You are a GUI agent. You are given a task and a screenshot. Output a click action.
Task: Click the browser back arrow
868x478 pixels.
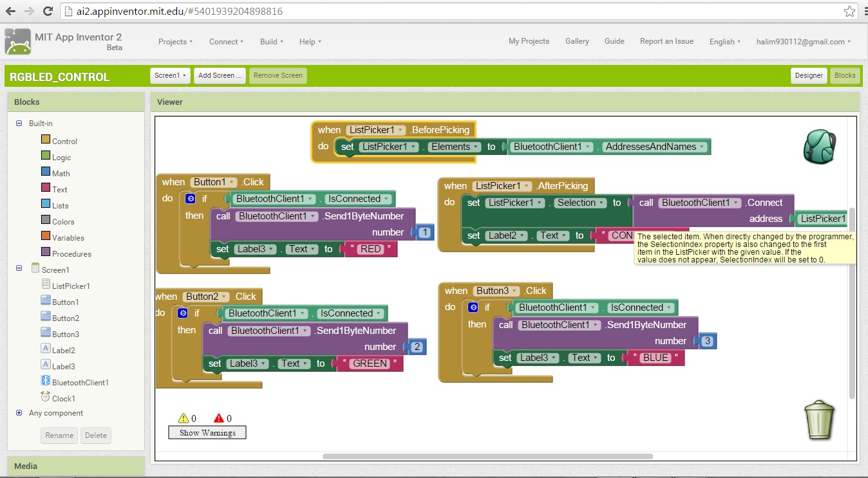10,11
